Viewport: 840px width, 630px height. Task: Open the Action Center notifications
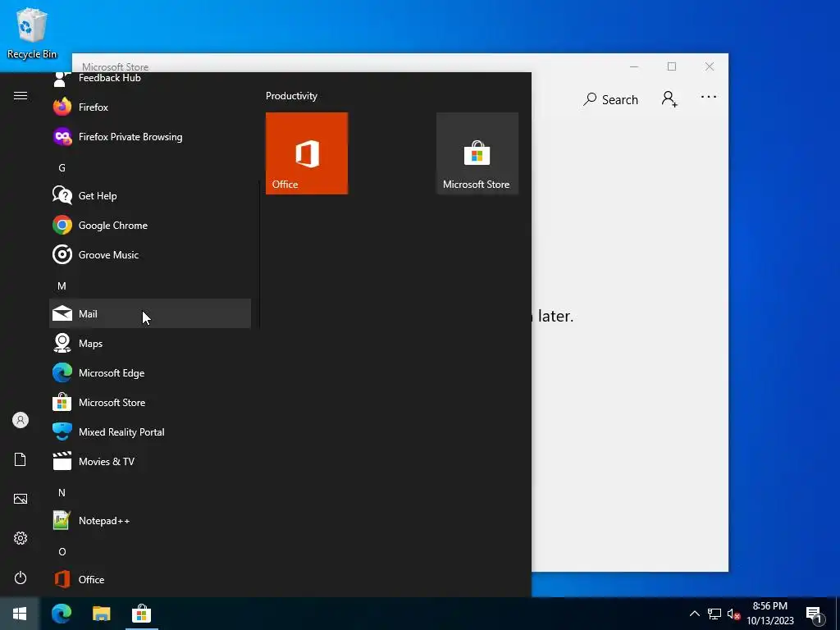click(815, 614)
